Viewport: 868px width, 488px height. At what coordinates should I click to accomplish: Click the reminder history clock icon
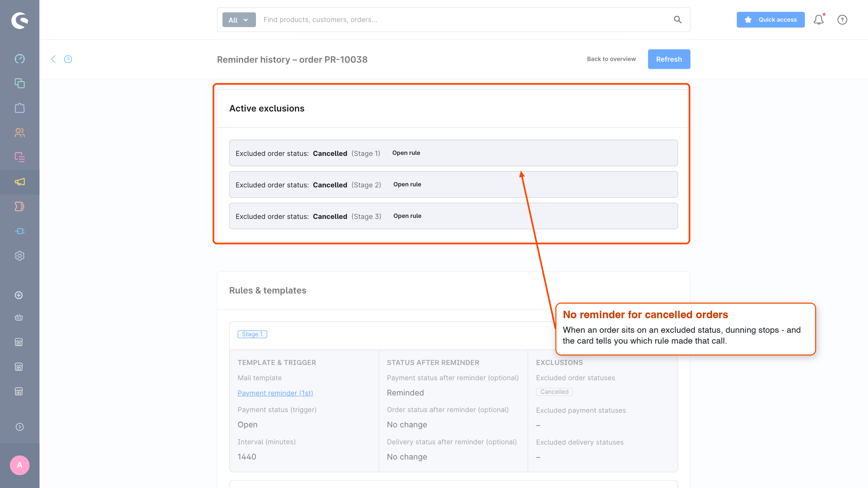tap(68, 59)
